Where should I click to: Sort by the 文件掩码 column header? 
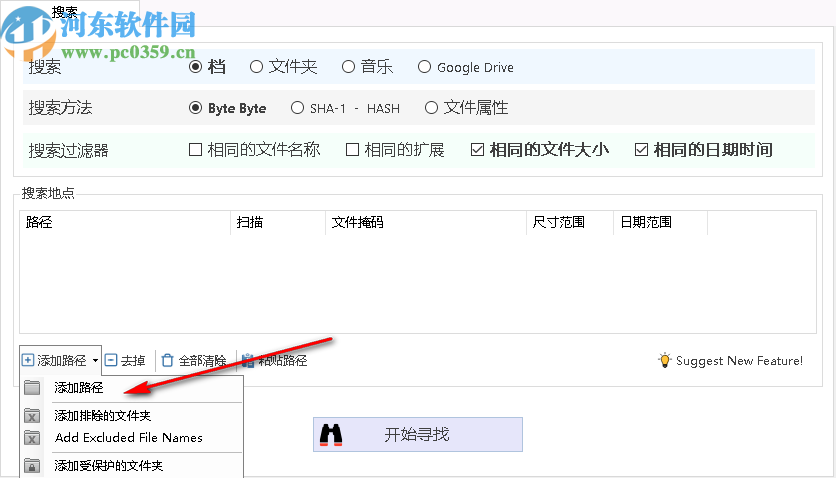click(x=426, y=222)
